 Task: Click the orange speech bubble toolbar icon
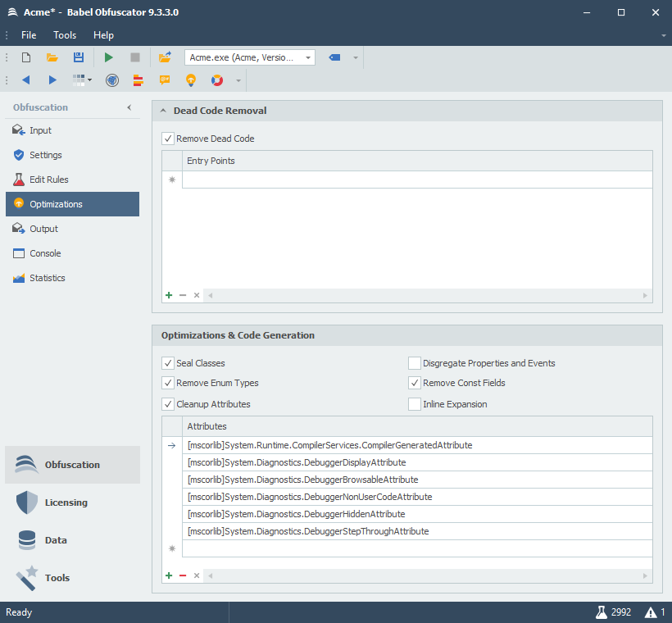[165, 80]
